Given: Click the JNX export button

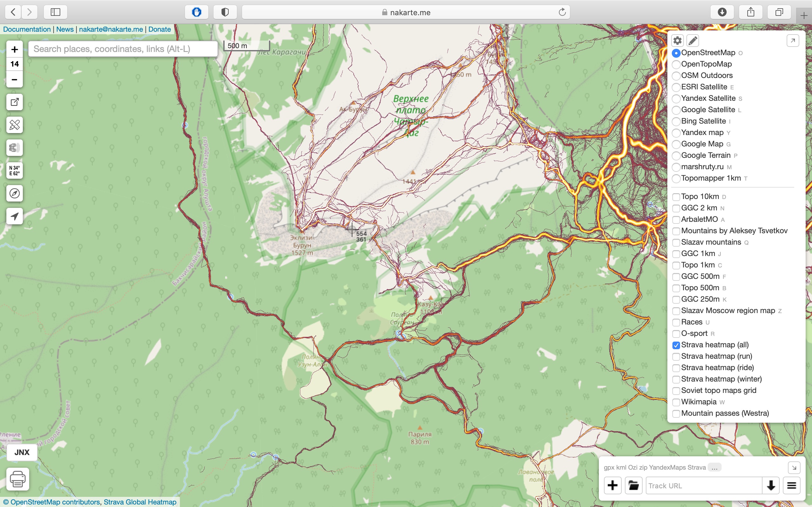Looking at the screenshot, I should 22,452.
